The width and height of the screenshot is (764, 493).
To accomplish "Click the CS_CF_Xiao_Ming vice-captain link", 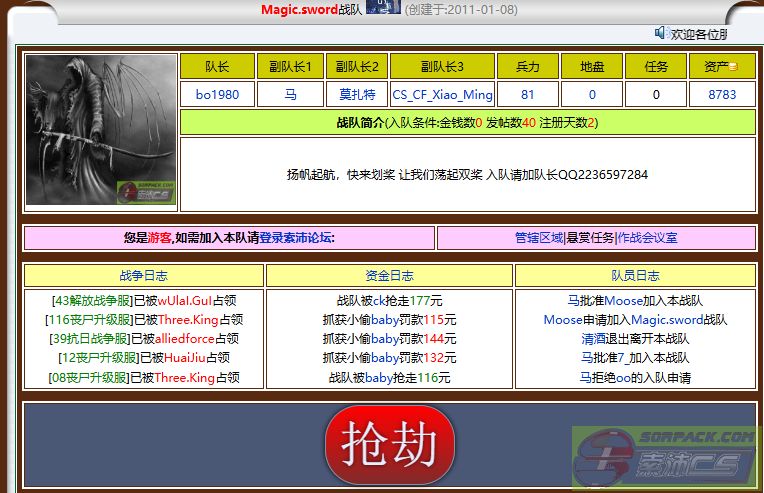I will pos(442,95).
